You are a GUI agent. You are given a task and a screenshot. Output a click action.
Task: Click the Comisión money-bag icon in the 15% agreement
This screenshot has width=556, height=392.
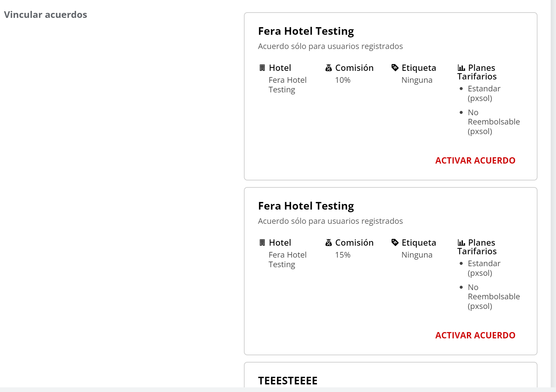(x=328, y=243)
